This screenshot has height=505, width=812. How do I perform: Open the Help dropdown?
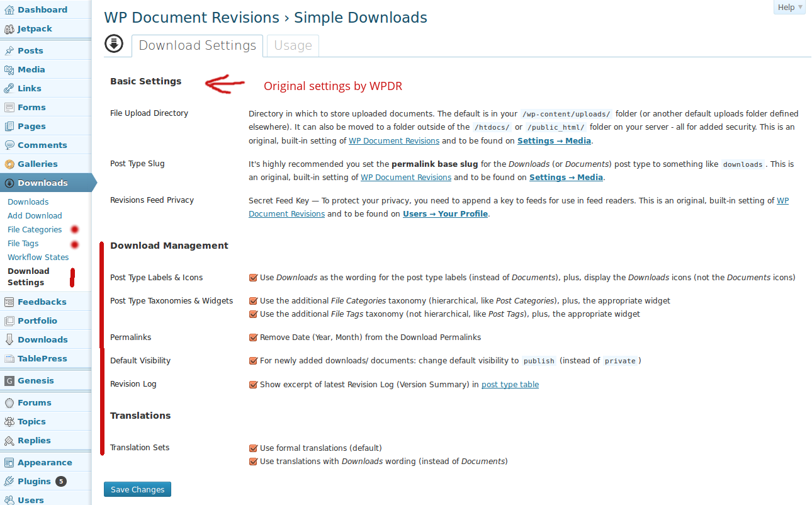point(790,7)
